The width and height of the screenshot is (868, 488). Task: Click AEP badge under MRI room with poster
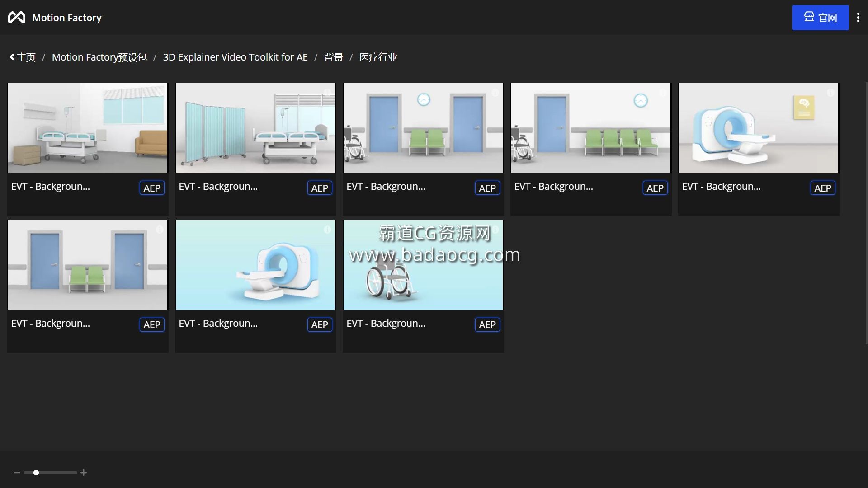(823, 188)
